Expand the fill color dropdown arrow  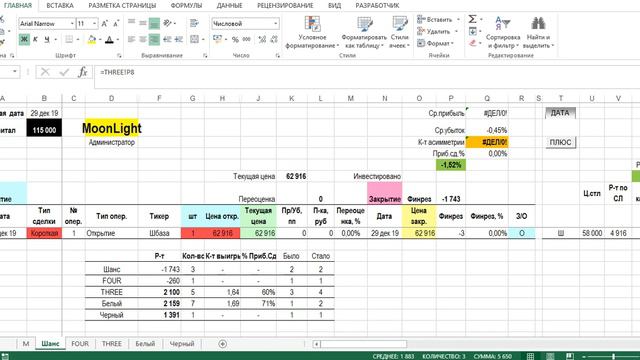tap(100, 40)
